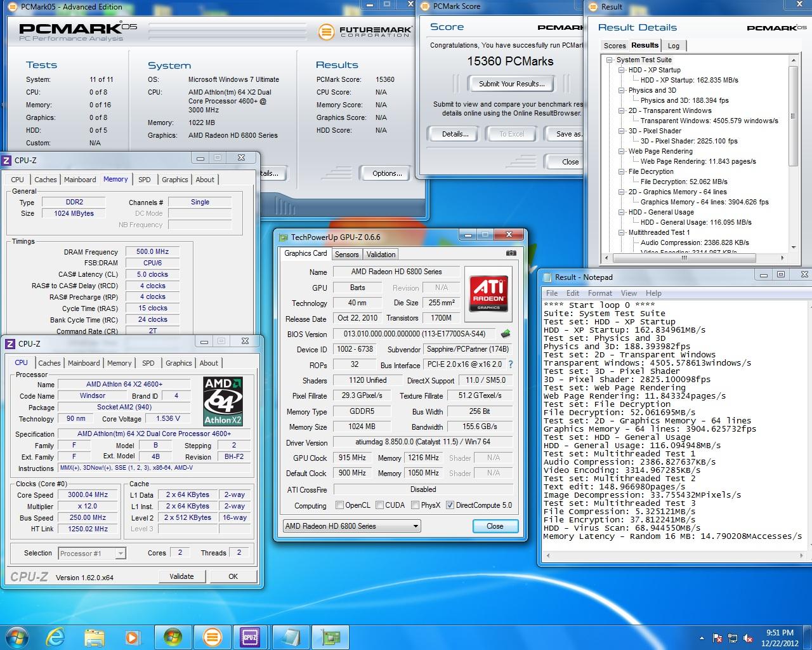812x650 pixels.
Task: Open Mainboard tab in lower CPU-Z window
Action: [x=84, y=363]
